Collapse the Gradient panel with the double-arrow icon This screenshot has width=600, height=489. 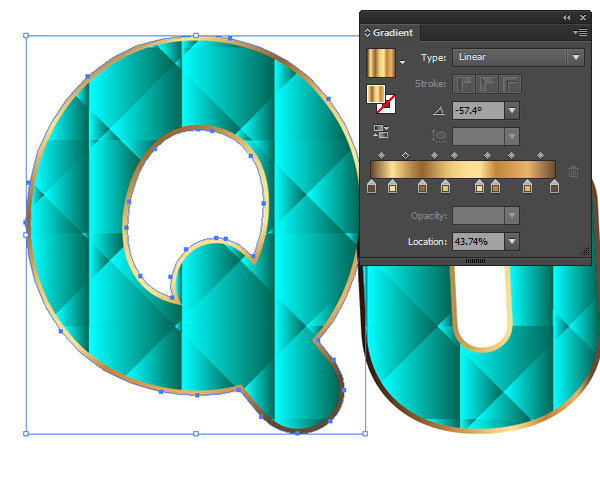click(566, 18)
